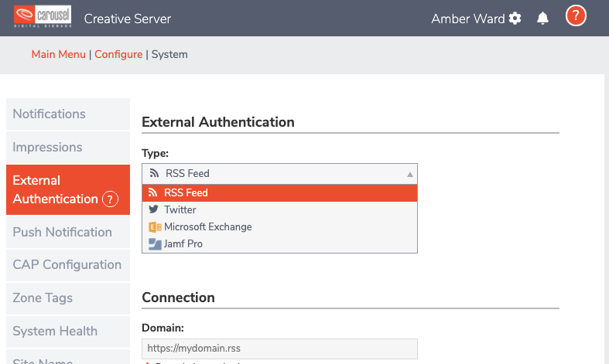Collapse the Type dropdown arrow
Viewport: 609px width, 364px height.
point(410,174)
